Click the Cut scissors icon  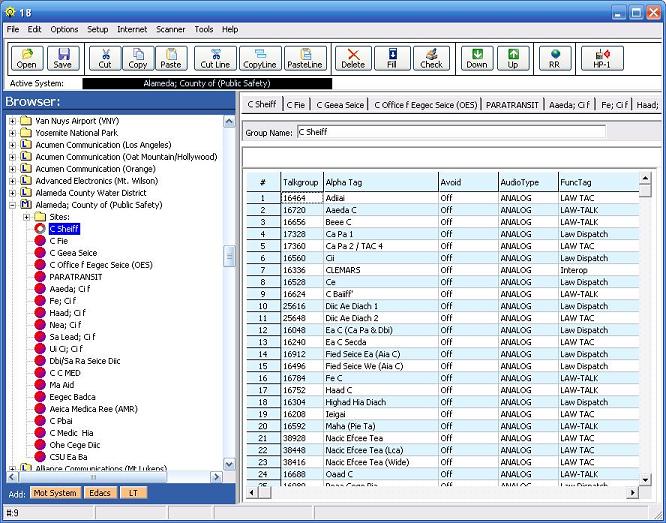tap(105, 58)
